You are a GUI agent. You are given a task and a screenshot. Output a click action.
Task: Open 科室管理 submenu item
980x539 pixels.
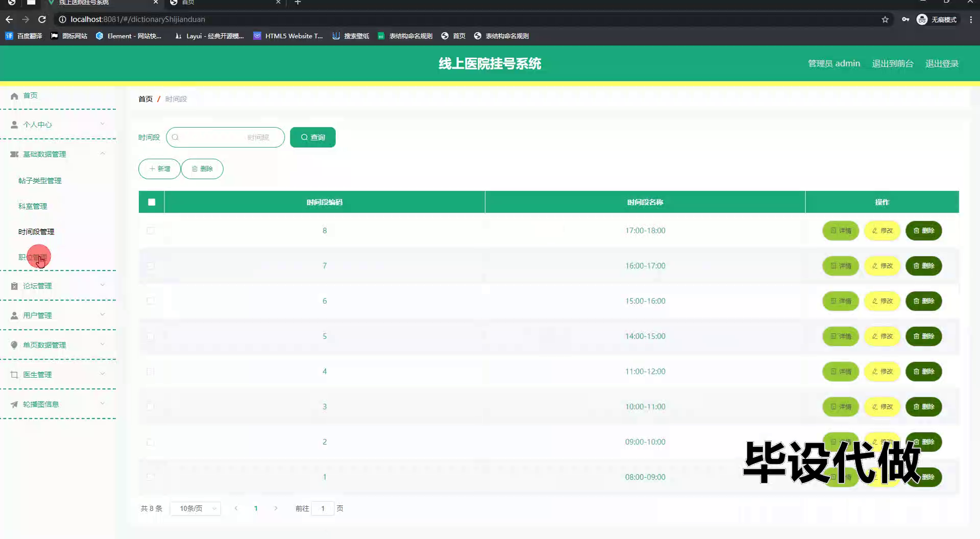[33, 206]
